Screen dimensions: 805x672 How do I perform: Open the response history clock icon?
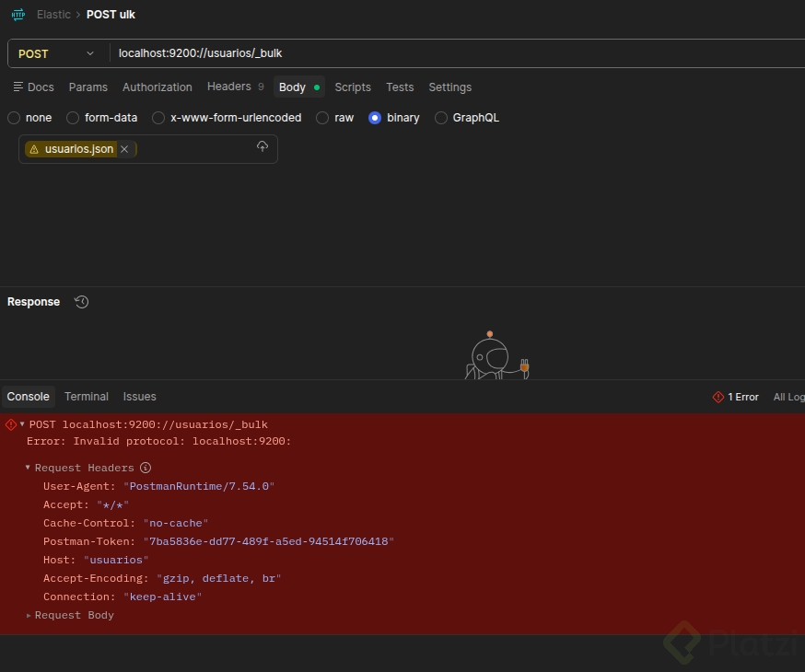[x=82, y=302]
